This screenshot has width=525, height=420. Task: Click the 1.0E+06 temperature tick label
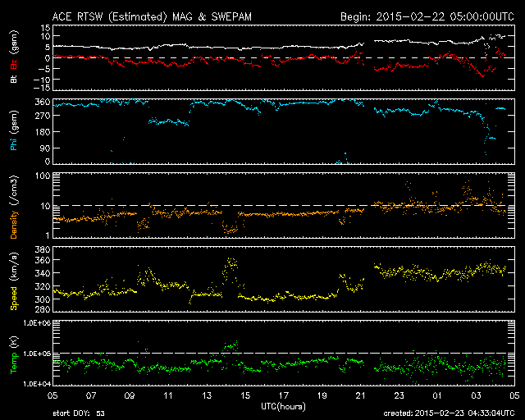(35, 323)
